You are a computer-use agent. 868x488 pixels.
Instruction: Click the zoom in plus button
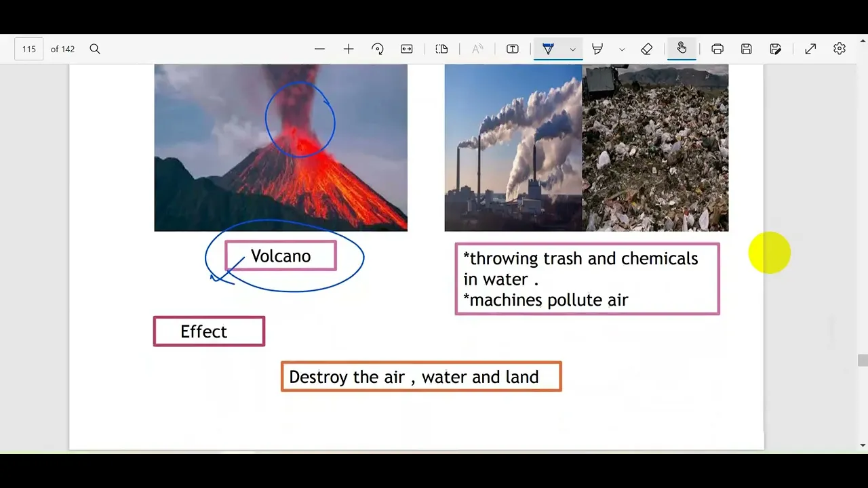point(349,49)
